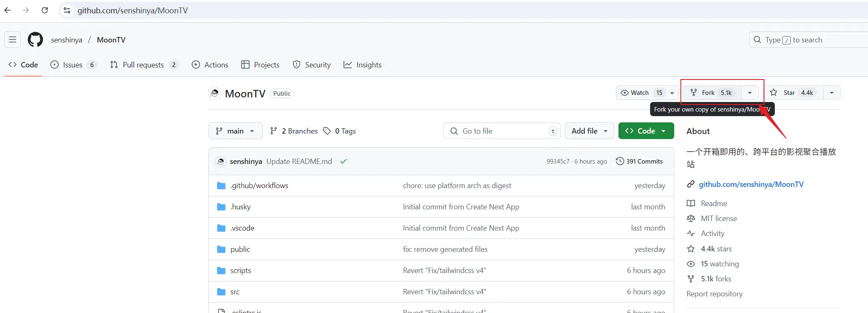The image size is (868, 313).
Task: Open the 391 Commits history
Action: coord(639,161)
